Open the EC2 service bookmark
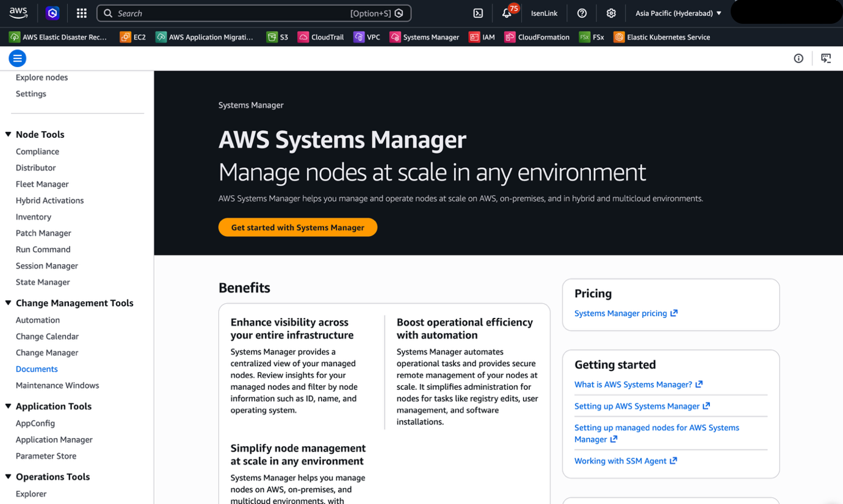This screenshot has width=843, height=504. point(133,37)
